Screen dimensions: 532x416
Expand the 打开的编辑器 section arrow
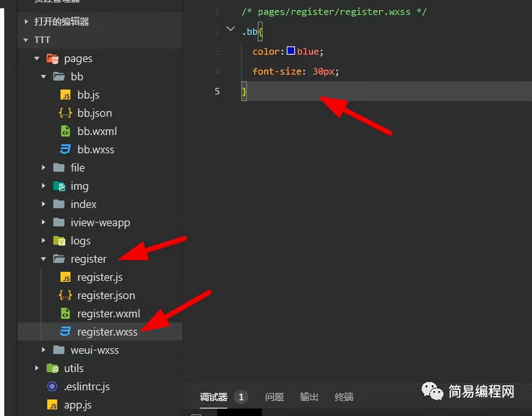27,22
